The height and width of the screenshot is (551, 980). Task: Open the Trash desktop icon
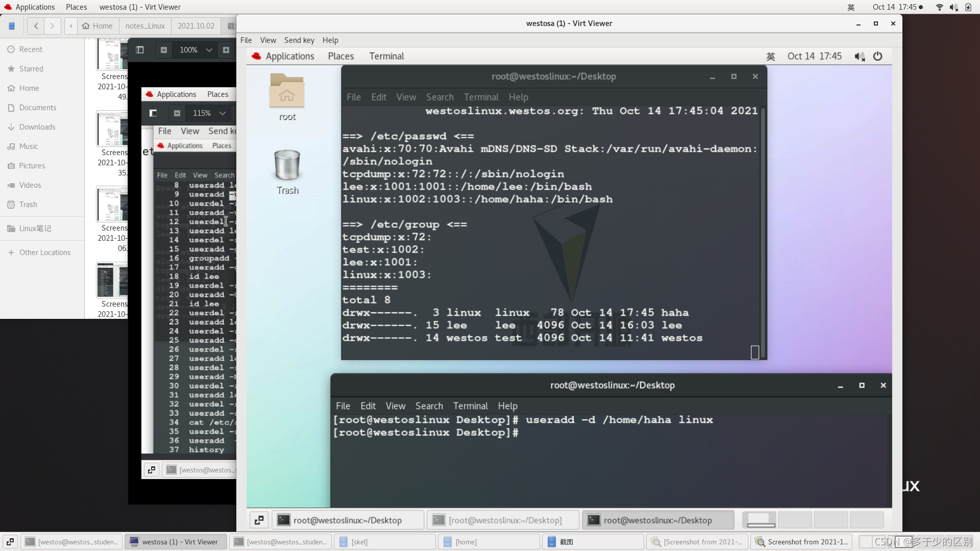(x=287, y=166)
